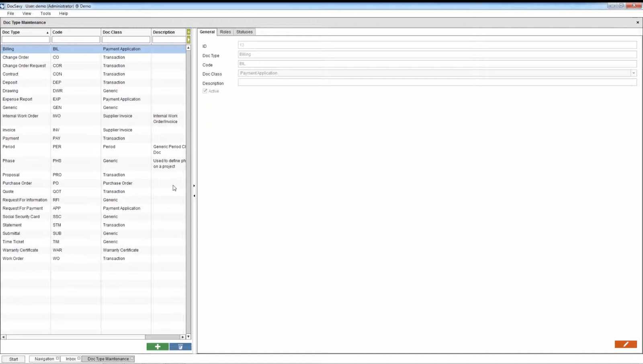Viewport: 643px width, 364px height.
Task: Open the Doc Class dropdown
Action: [634, 73]
